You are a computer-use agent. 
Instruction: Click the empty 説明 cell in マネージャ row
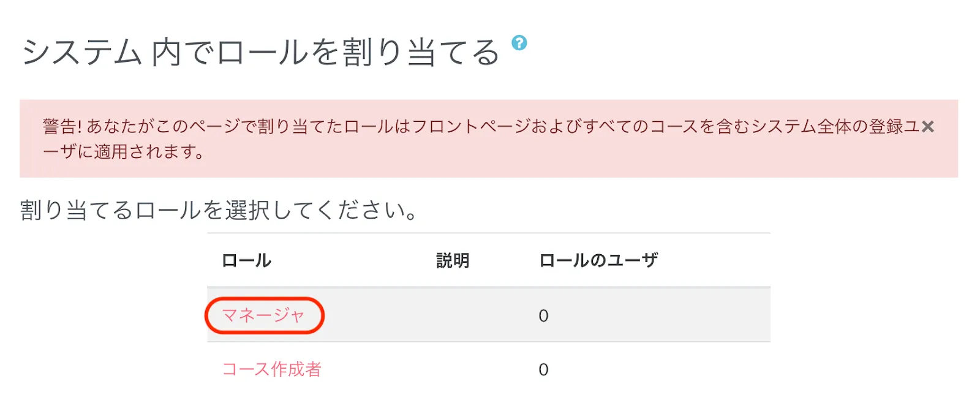(x=453, y=315)
